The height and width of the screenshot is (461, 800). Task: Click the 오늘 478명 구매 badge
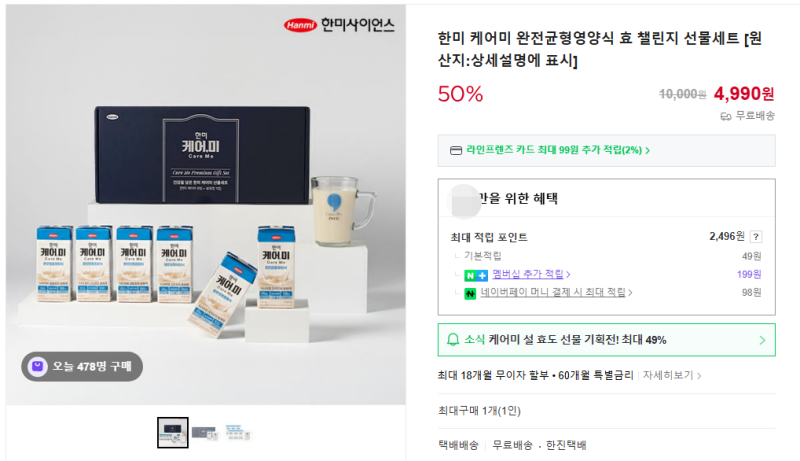coord(82,366)
